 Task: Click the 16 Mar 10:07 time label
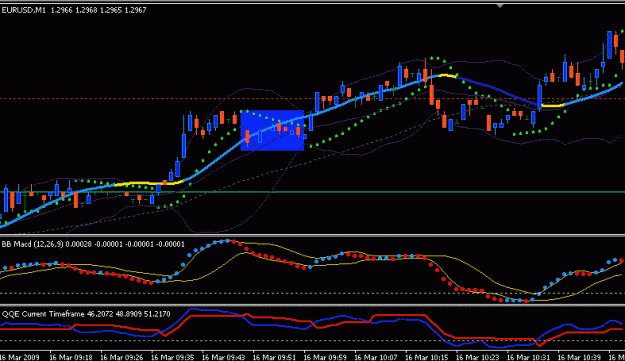click(x=376, y=357)
